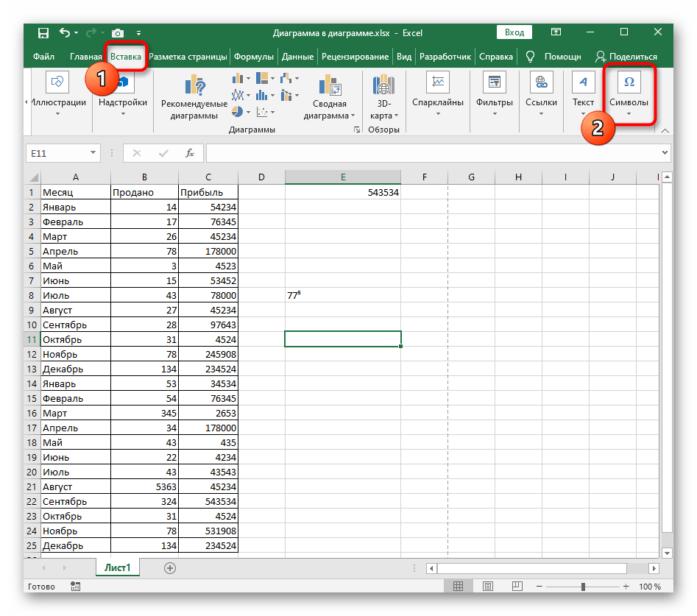The width and height of the screenshot is (697, 616).
Task: Click the Поделиться share button
Action: (x=626, y=57)
